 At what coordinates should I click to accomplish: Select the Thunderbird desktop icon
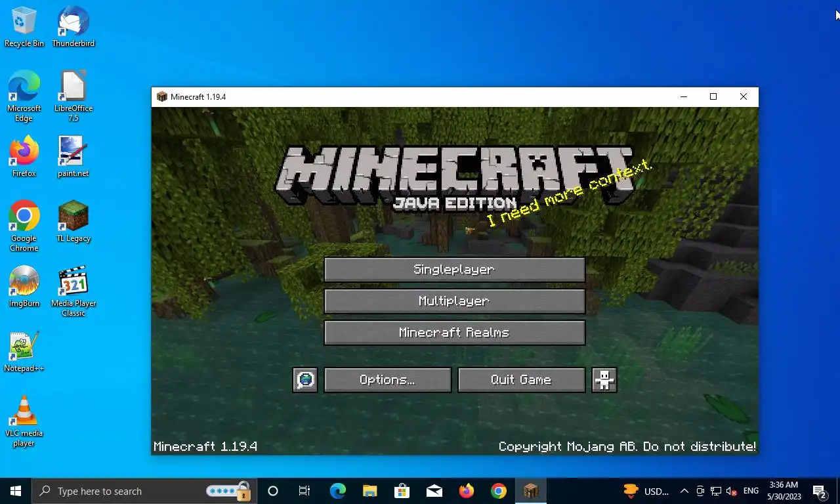73,27
